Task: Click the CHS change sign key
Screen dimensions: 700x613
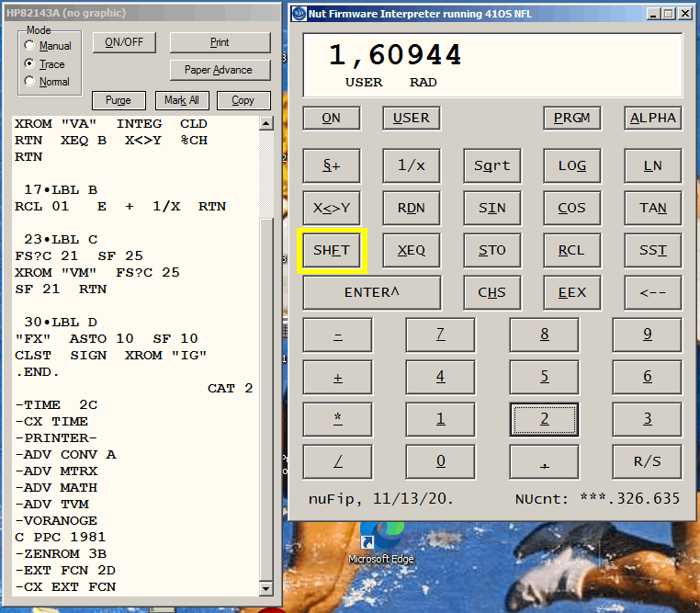Action: point(492,292)
